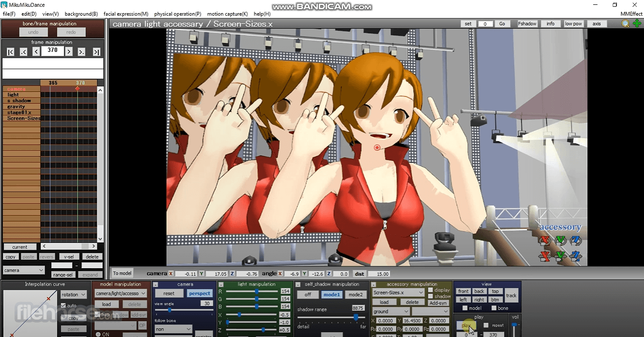Click upper green Y rotation axis icon
This screenshot has width=644, height=337.
pos(560,240)
